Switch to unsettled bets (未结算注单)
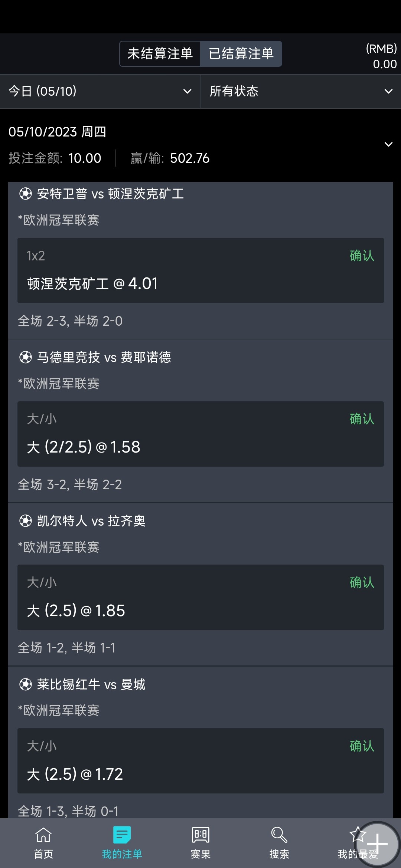The width and height of the screenshot is (401, 868). coord(160,54)
